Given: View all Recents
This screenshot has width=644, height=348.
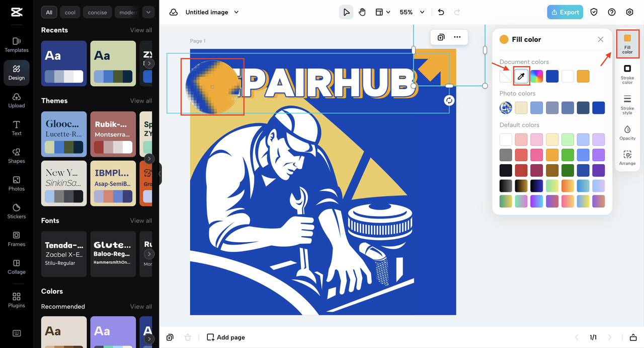Looking at the screenshot, I should pos(141,30).
